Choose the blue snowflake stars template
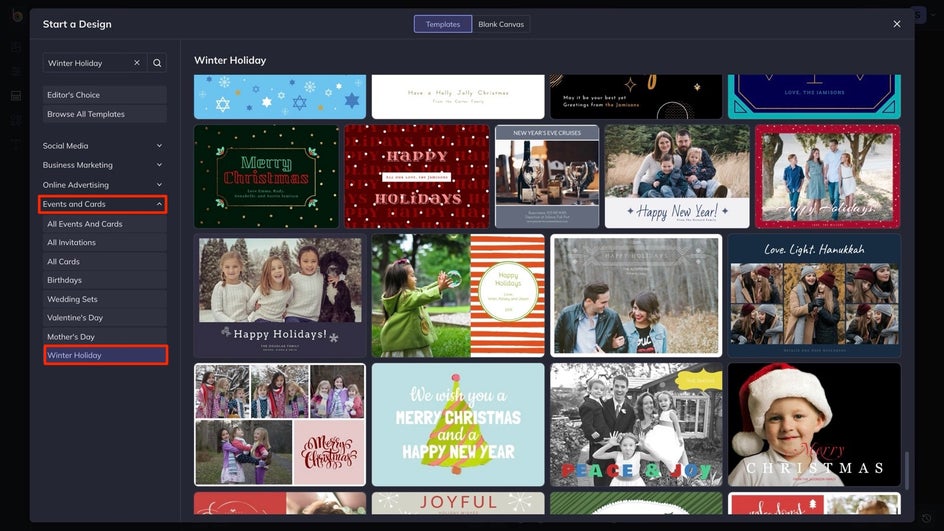Viewport: 944px width, 531px height. click(280, 96)
